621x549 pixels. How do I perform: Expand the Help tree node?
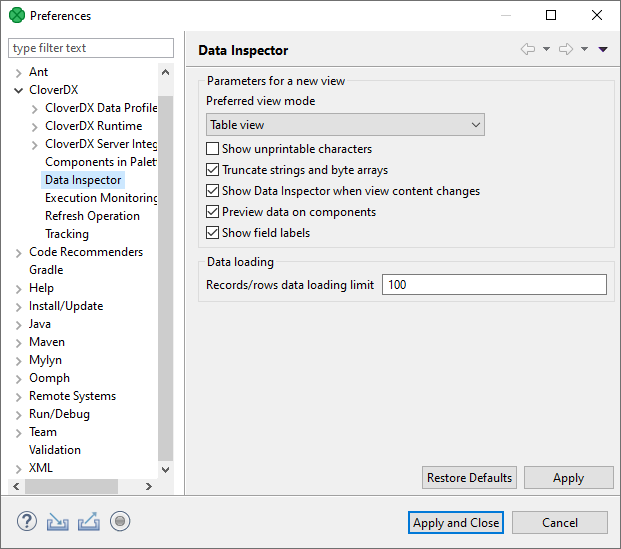(19, 289)
